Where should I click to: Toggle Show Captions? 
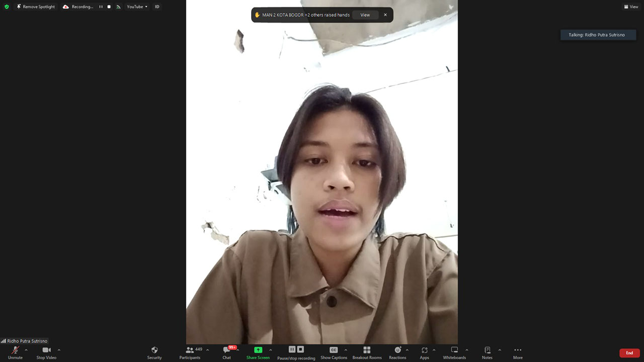coord(334,352)
